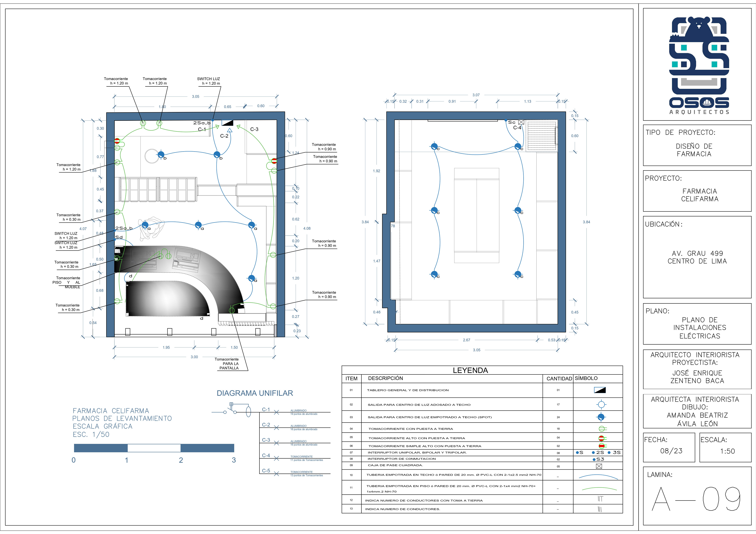This screenshot has height=534, width=756.
Task: Select the CANTIDAD column header in legend
Action: [x=559, y=379]
